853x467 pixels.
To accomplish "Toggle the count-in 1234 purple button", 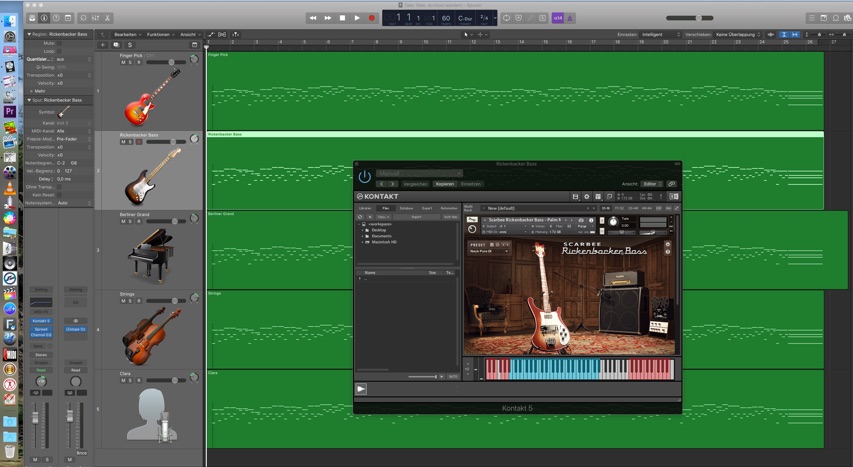I will tap(558, 18).
